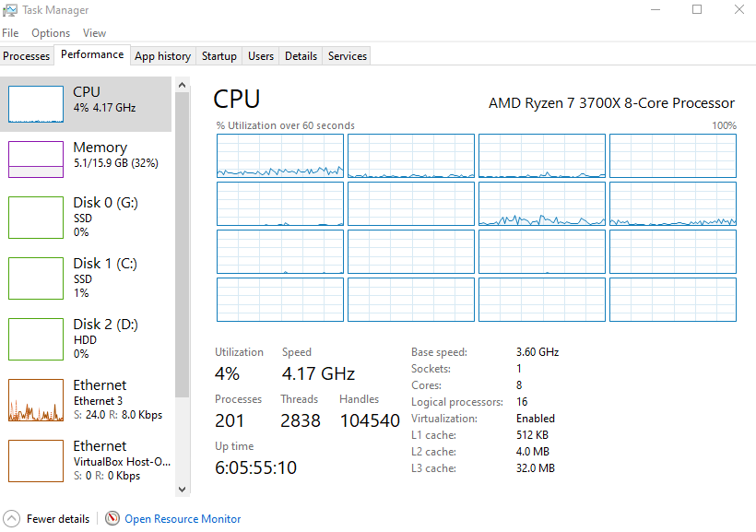The height and width of the screenshot is (532, 756).
Task: Select the CPU mini graph thumbnail
Action: click(x=35, y=104)
